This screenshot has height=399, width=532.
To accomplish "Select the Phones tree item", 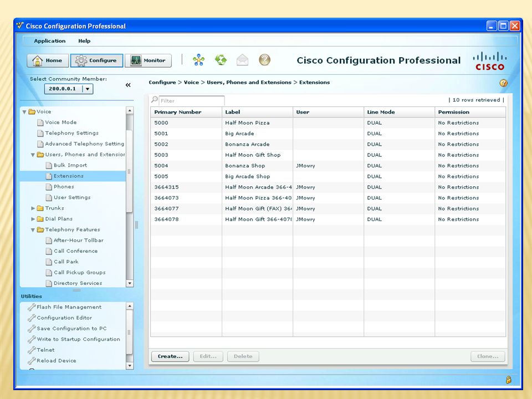I will pyautogui.click(x=64, y=187).
